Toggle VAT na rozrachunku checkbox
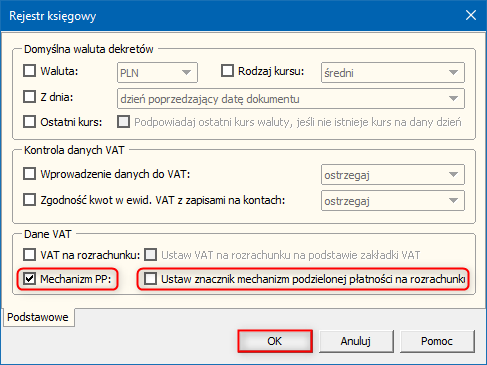This screenshot has height=365, width=487. [29, 255]
